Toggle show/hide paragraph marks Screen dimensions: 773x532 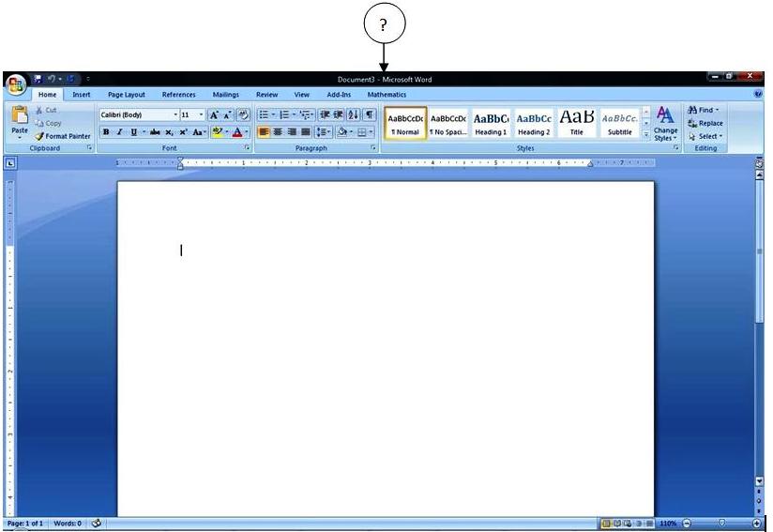(x=370, y=114)
